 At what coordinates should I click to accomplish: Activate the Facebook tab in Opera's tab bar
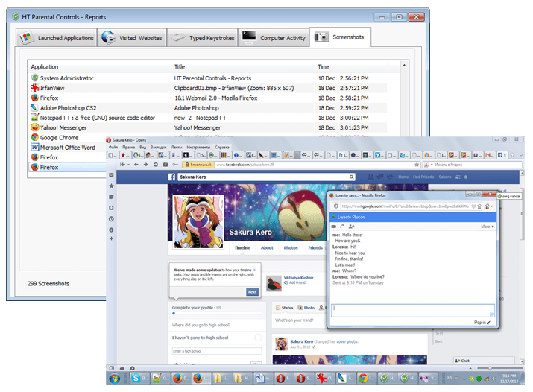501,155
